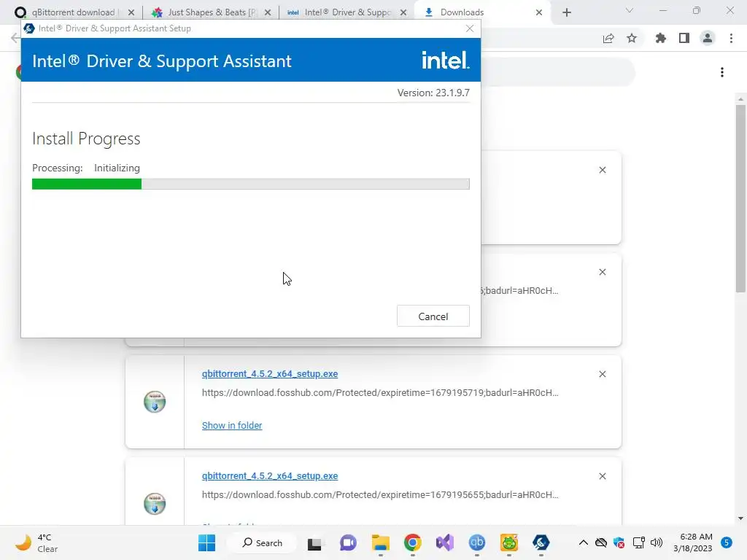This screenshot has height=560, width=747.
Task: Show hidden system tray icons
Action: pos(583,542)
